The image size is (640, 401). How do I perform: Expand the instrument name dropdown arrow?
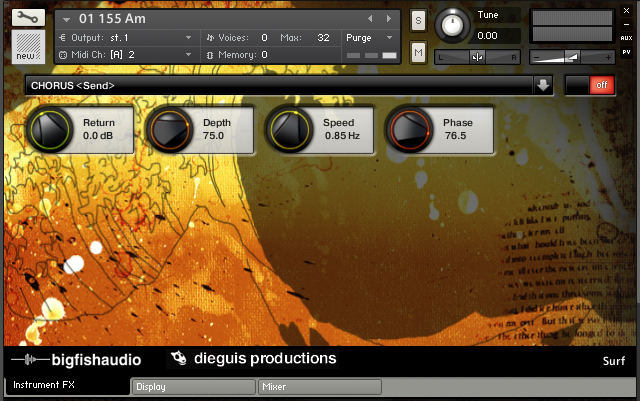pos(67,19)
